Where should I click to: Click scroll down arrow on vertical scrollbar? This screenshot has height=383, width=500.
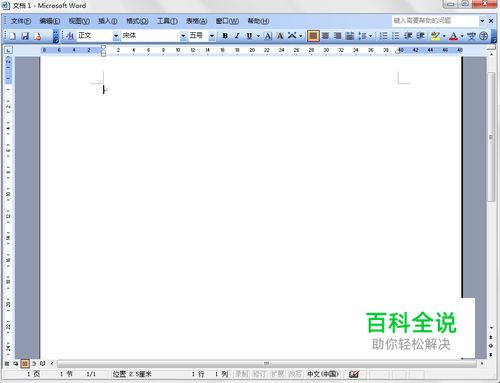[x=491, y=328]
